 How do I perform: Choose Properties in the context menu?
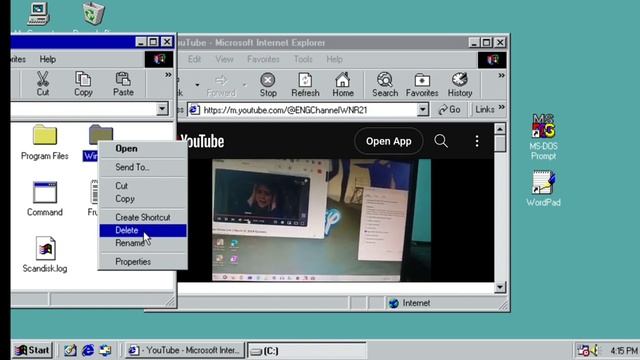coord(143,262)
